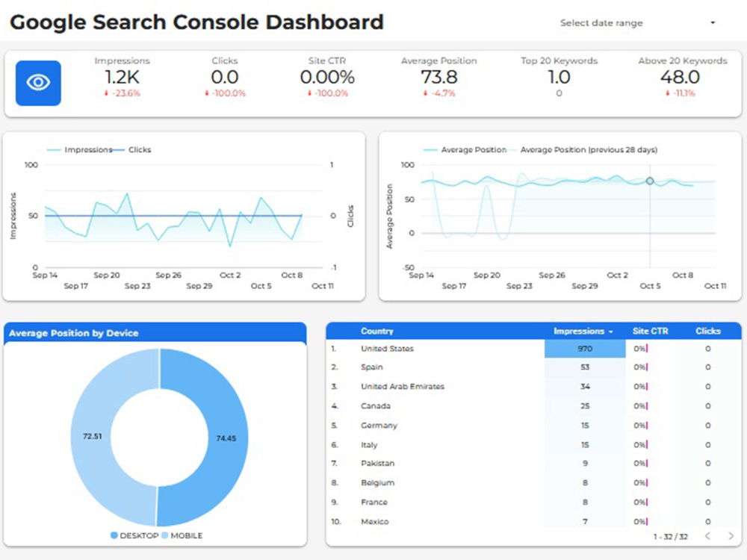
Task: Click the 970 impressions cell
Action: tap(585, 349)
